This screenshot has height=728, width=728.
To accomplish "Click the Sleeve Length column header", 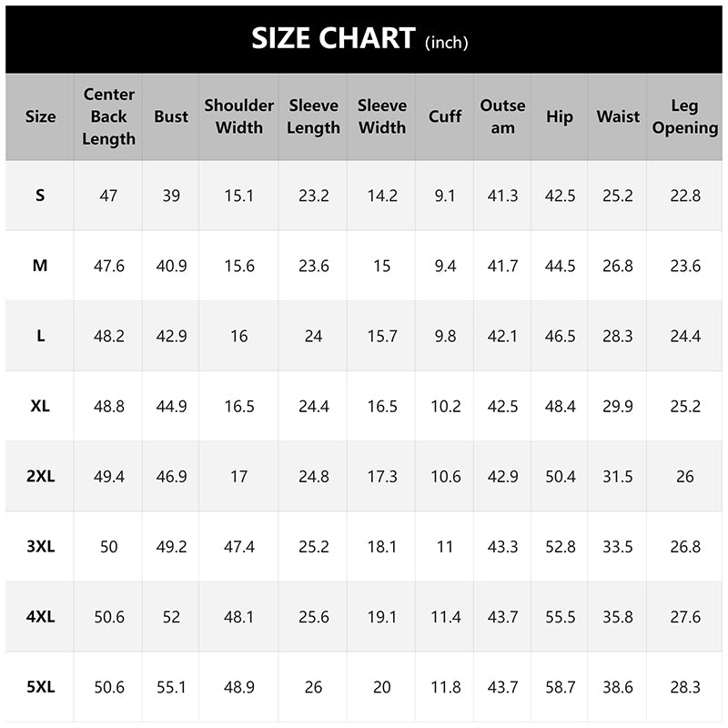I will pyautogui.click(x=313, y=116).
